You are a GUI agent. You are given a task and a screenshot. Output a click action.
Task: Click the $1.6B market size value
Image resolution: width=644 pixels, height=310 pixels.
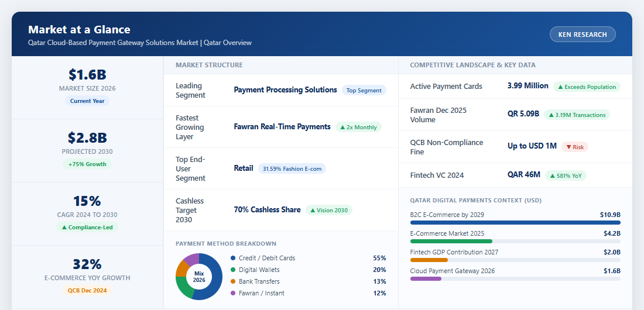(87, 75)
